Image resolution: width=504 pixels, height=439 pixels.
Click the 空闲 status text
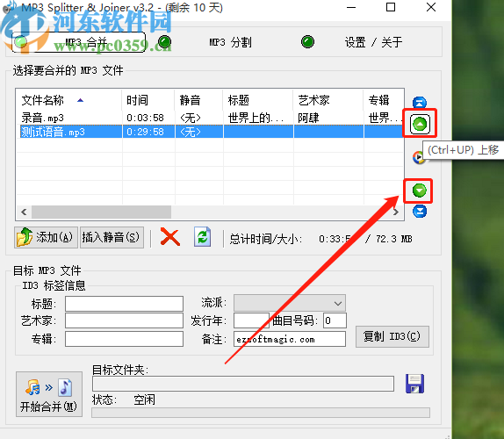pos(144,399)
